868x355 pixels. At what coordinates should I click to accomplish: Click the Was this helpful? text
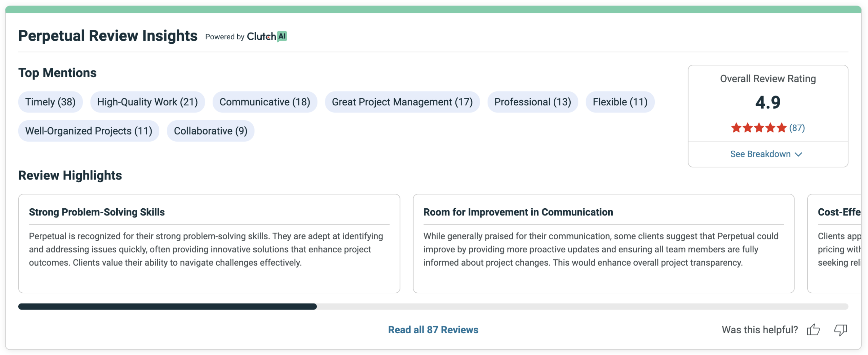pyautogui.click(x=760, y=330)
